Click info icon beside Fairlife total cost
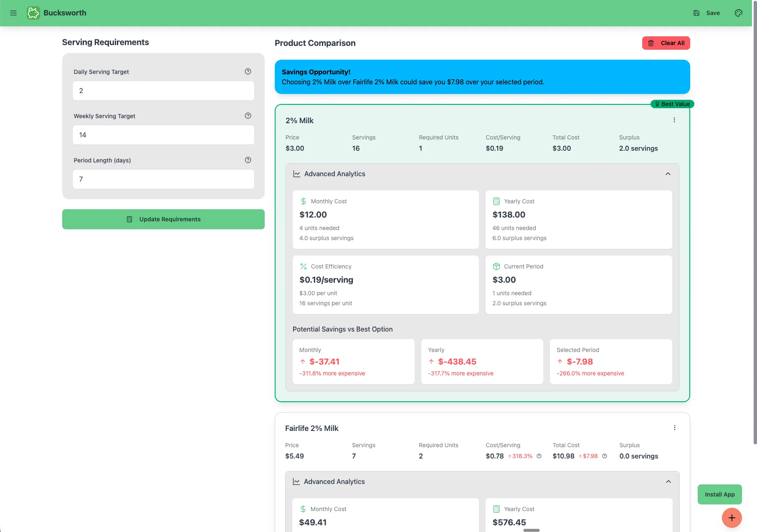 605,456
